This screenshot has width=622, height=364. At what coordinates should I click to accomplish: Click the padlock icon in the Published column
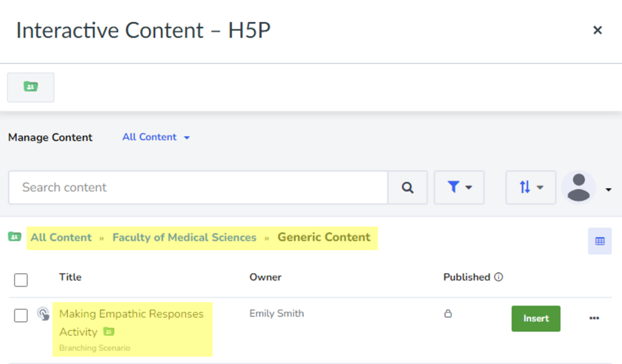pyautogui.click(x=448, y=313)
